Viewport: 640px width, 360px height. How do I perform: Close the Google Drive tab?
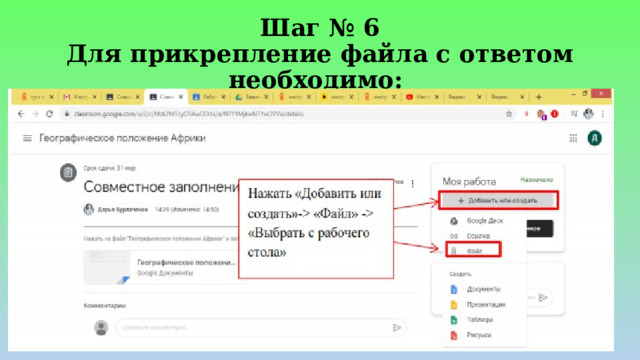pos(266,97)
